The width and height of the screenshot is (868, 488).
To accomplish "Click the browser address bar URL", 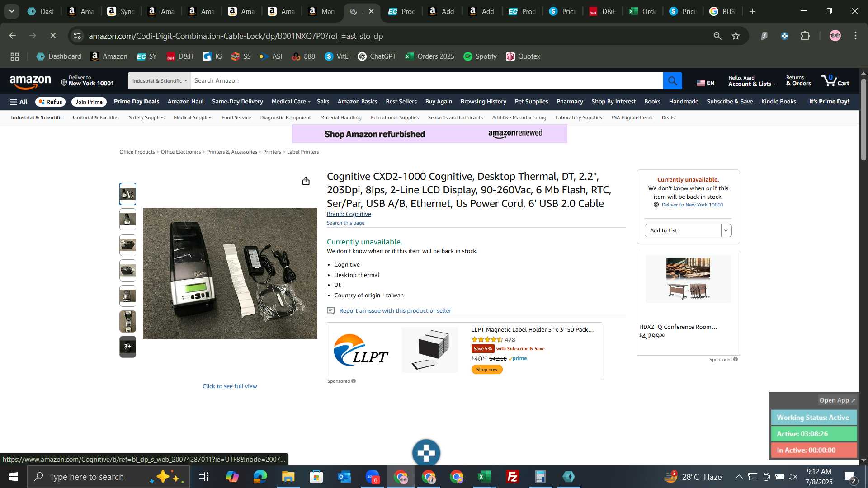I will (236, 36).
